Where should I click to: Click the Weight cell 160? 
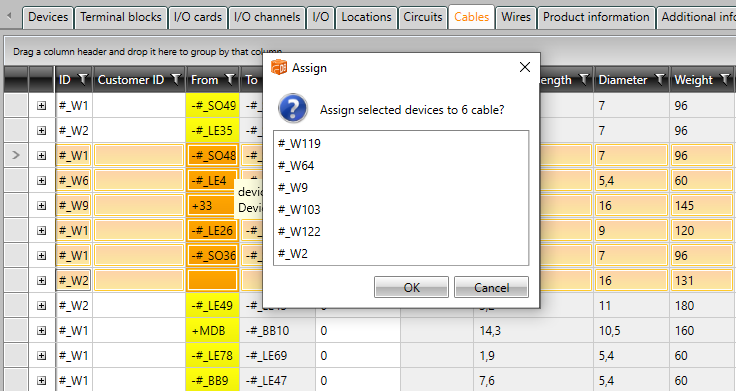(701, 330)
